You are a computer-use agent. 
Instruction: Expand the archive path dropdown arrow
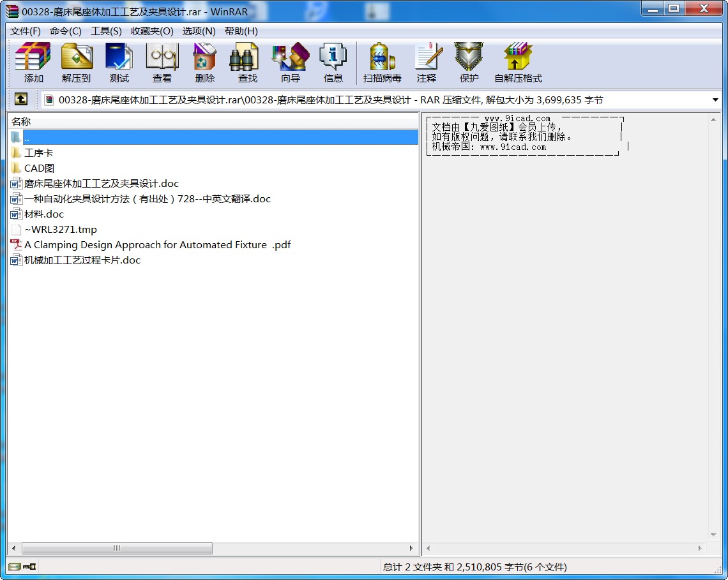715,100
